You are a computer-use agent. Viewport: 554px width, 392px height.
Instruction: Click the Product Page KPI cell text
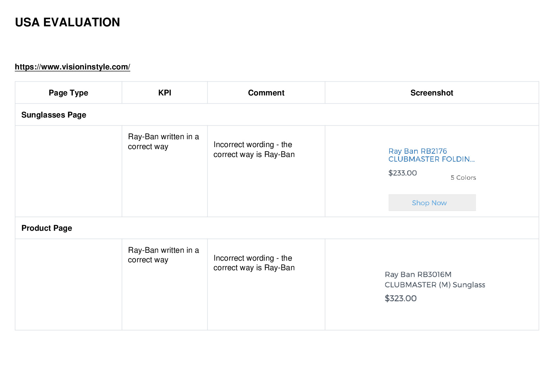[164, 255]
